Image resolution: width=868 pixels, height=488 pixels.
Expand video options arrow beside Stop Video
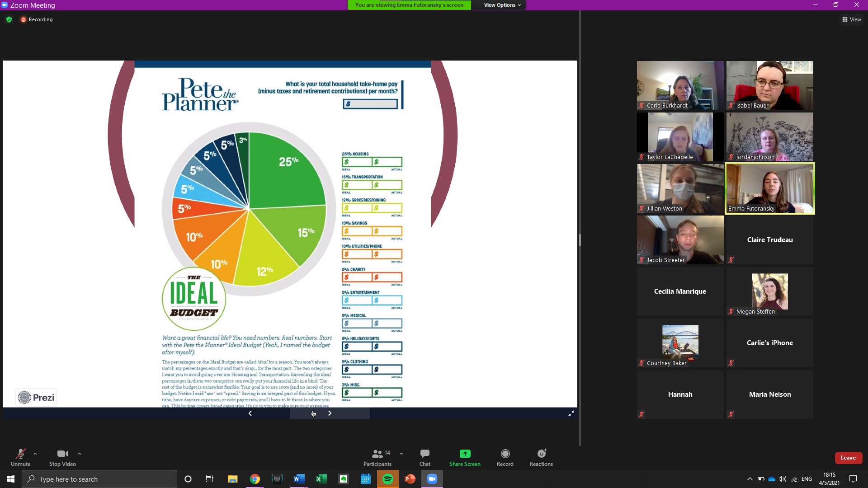pos(80,454)
